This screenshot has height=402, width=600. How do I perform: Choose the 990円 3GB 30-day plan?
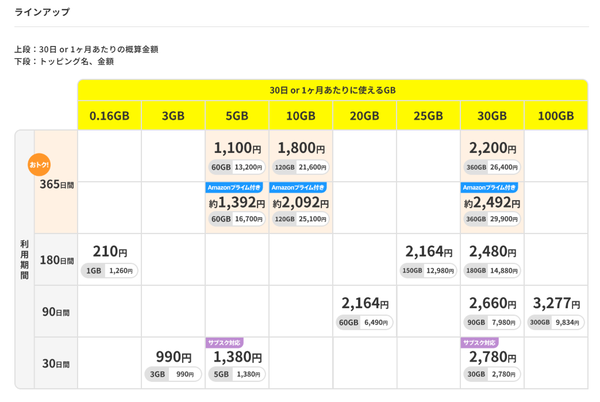click(x=173, y=357)
